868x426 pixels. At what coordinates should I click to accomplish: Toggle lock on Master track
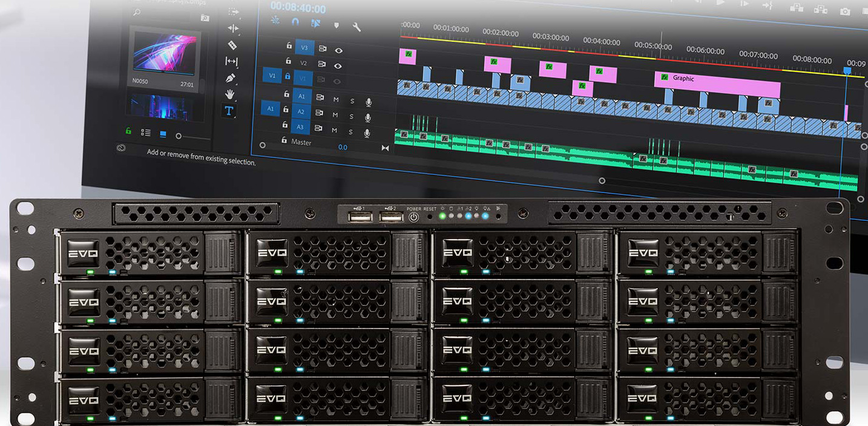point(284,140)
